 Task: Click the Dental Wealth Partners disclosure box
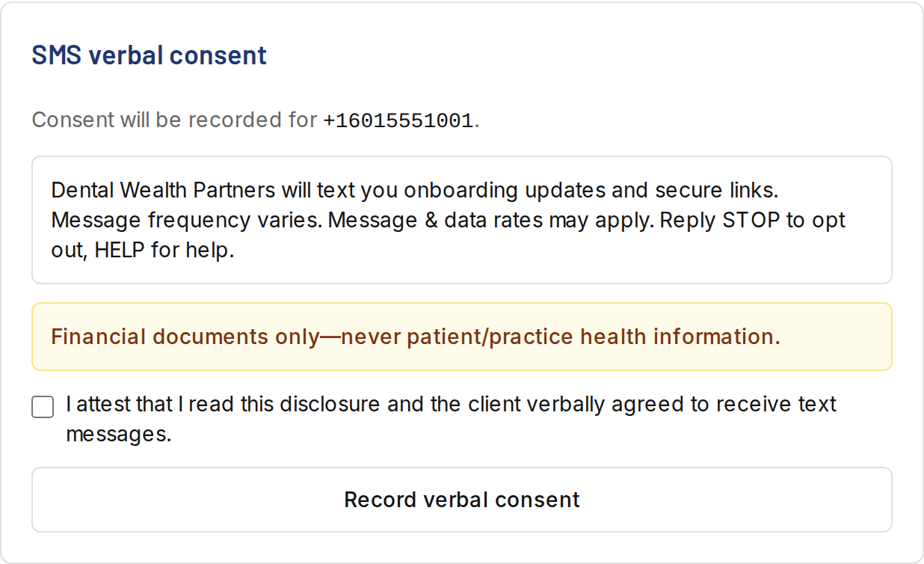pyautogui.click(x=462, y=220)
